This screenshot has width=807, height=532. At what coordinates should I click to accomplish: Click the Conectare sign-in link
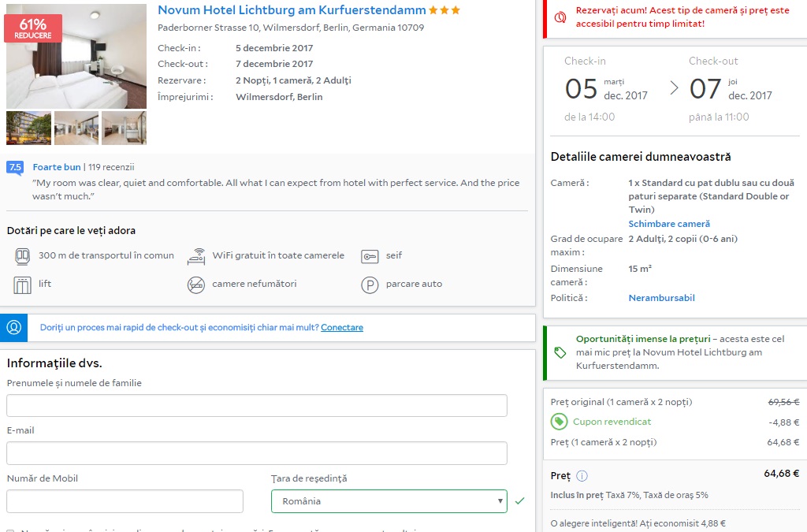click(342, 328)
